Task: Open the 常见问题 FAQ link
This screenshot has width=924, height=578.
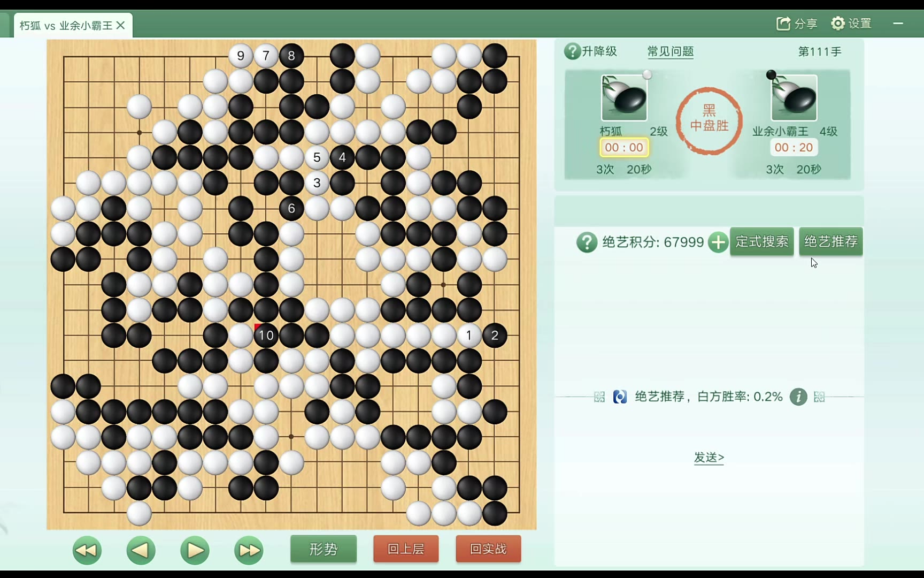Action: (x=671, y=51)
